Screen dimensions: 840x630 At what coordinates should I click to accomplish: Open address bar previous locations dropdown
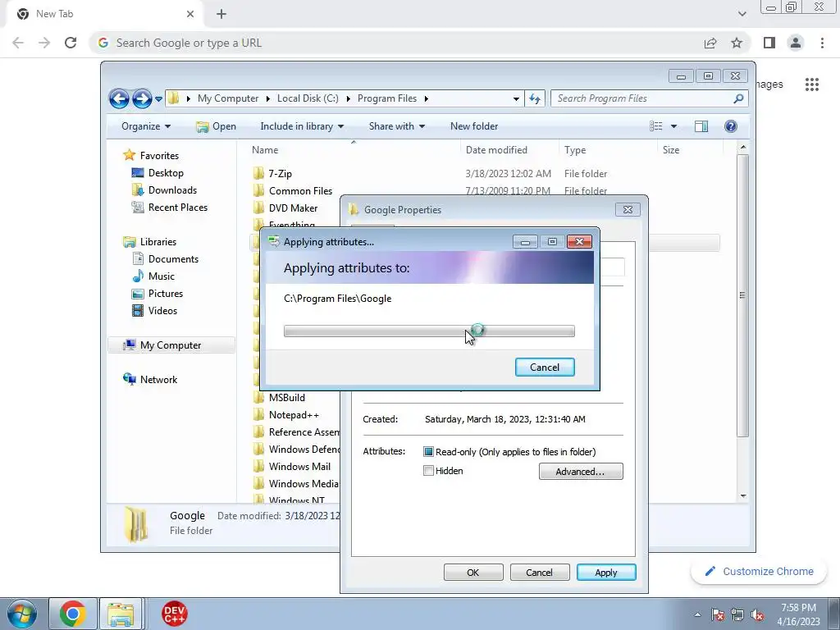tap(516, 98)
